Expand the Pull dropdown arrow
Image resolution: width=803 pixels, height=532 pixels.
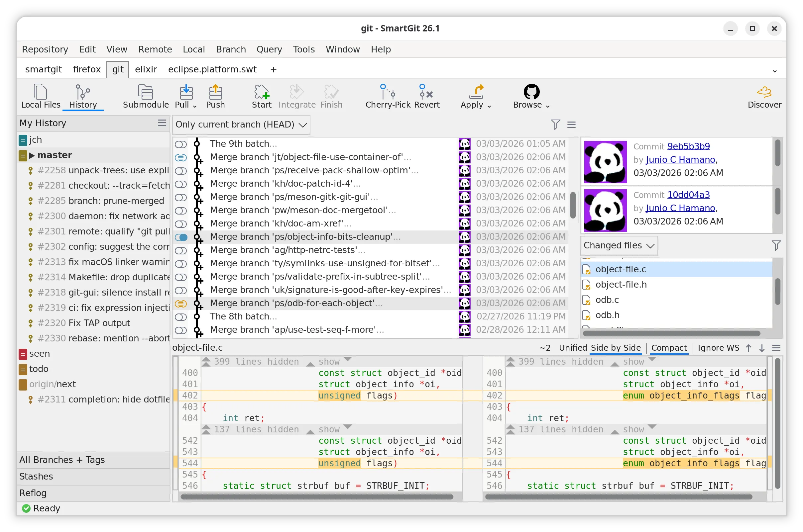195,106
